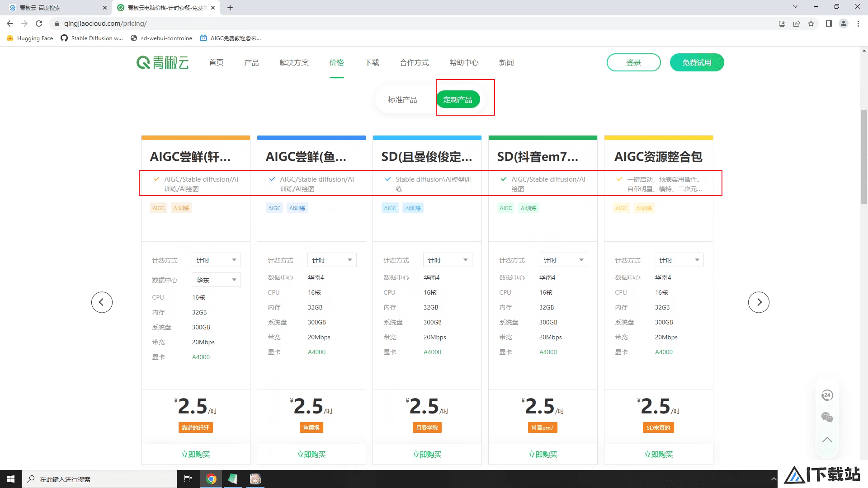The height and width of the screenshot is (488, 868).
Task: Open Windows Start menu
Action: [11, 479]
